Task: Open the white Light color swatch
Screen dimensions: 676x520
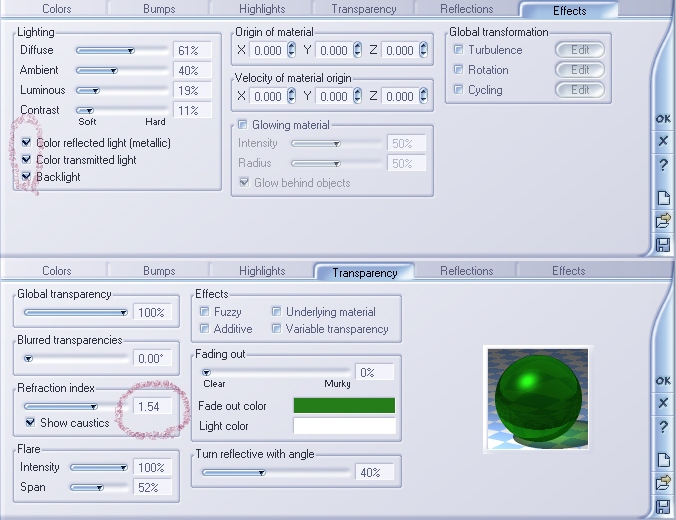Action: (344, 426)
